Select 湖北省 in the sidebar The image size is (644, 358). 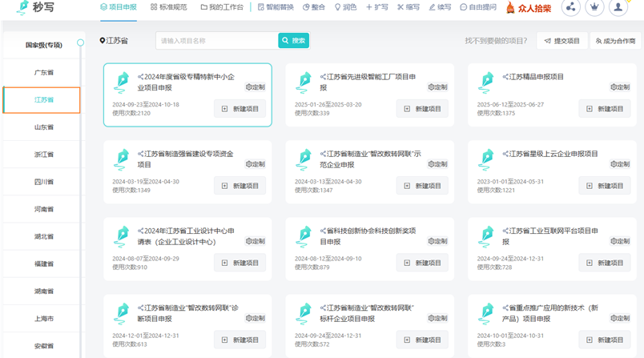pyautogui.click(x=43, y=236)
